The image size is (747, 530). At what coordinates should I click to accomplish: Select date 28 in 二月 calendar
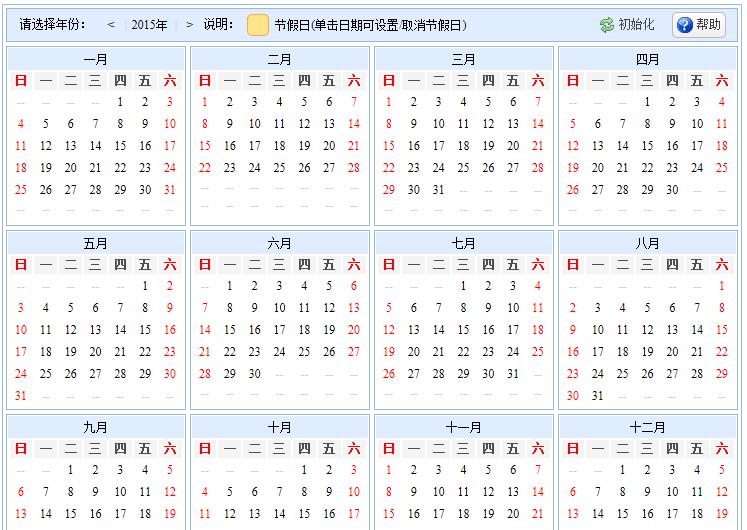point(354,168)
